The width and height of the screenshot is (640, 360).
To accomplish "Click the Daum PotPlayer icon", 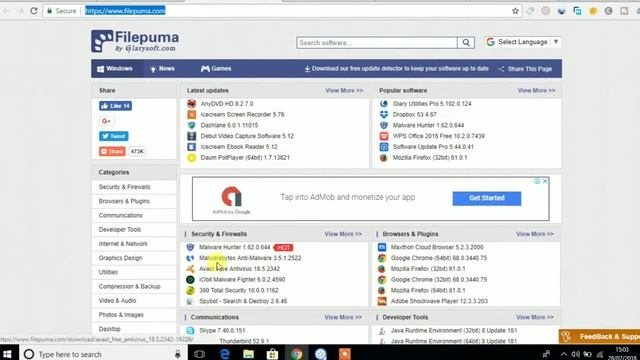I will click(x=191, y=158).
